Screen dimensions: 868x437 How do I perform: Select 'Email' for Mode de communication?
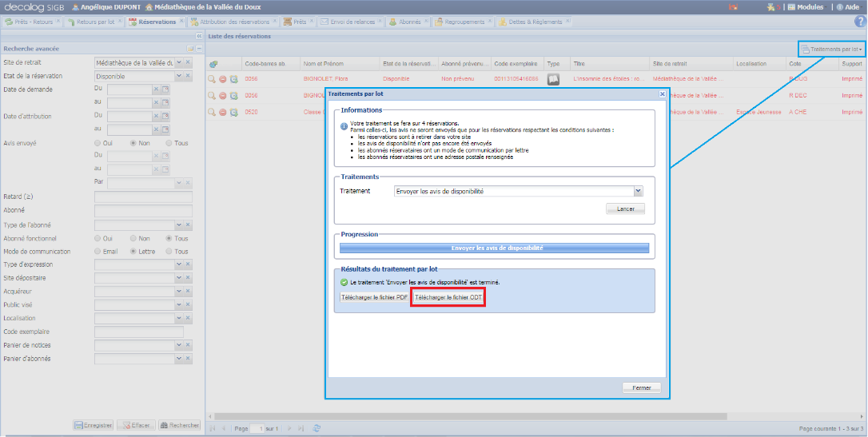tap(98, 251)
